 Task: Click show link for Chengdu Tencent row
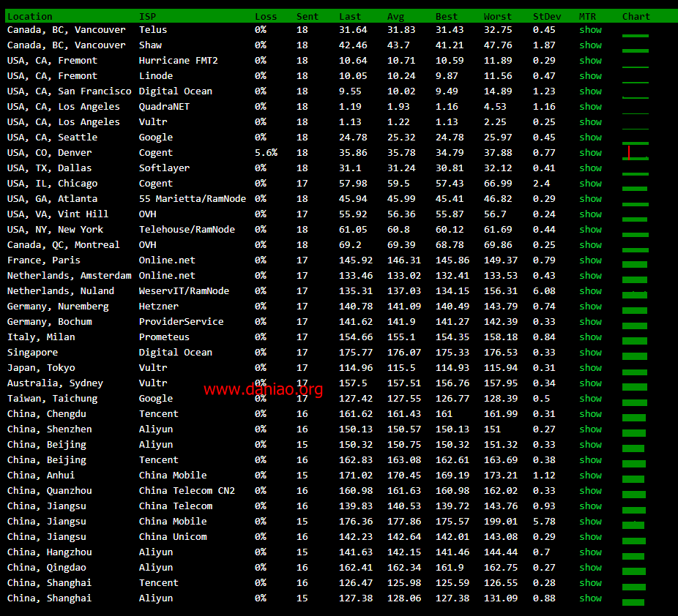pyautogui.click(x=590, y=414)
